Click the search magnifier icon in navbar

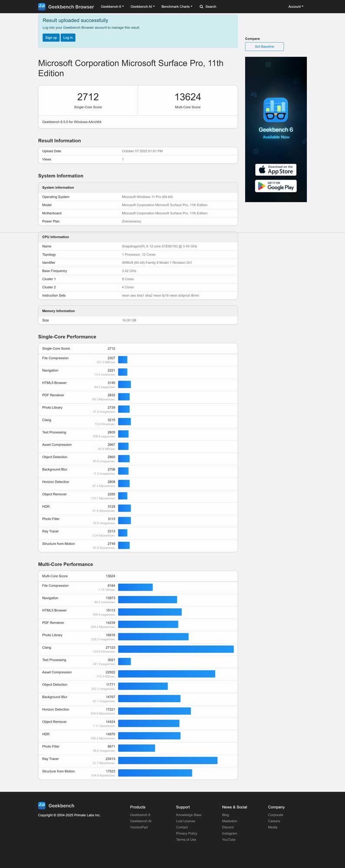tap(201, 7)
